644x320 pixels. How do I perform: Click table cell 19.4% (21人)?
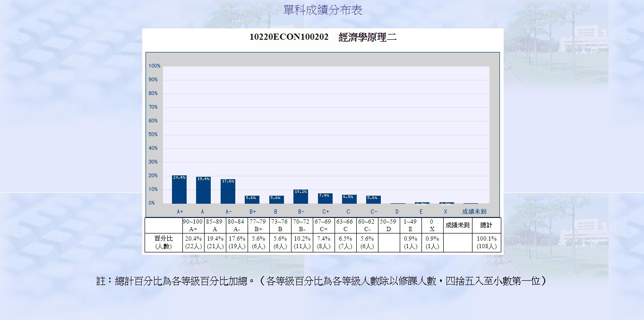coord(215,242)
